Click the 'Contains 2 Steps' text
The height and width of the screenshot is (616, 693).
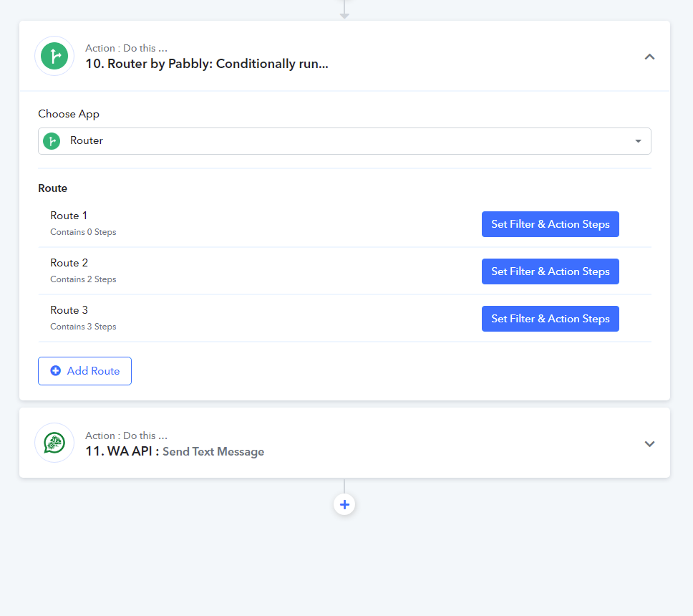pos(83,279)
